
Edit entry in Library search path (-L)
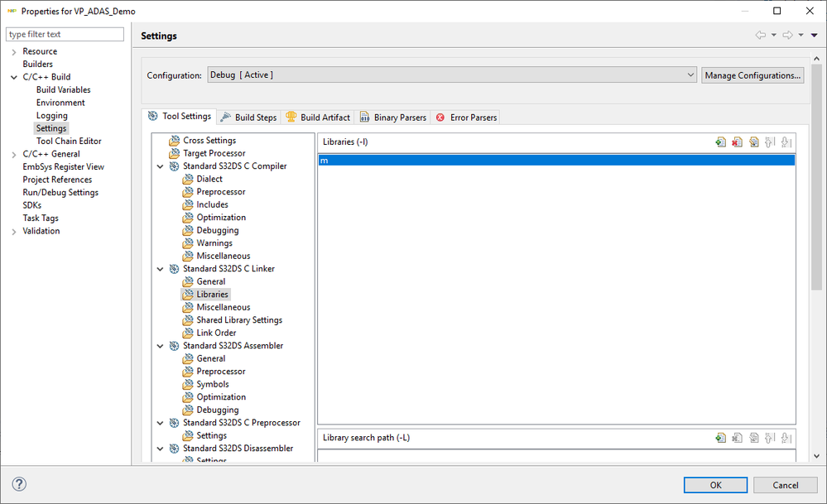[753, 438]
